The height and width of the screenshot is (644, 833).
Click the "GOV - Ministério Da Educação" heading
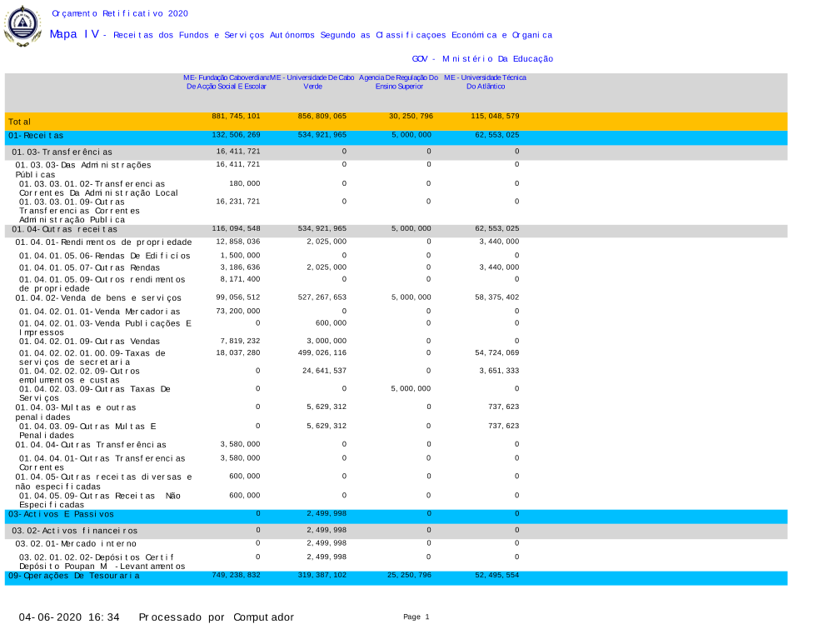pyautogui.click(x=482, y=59)
